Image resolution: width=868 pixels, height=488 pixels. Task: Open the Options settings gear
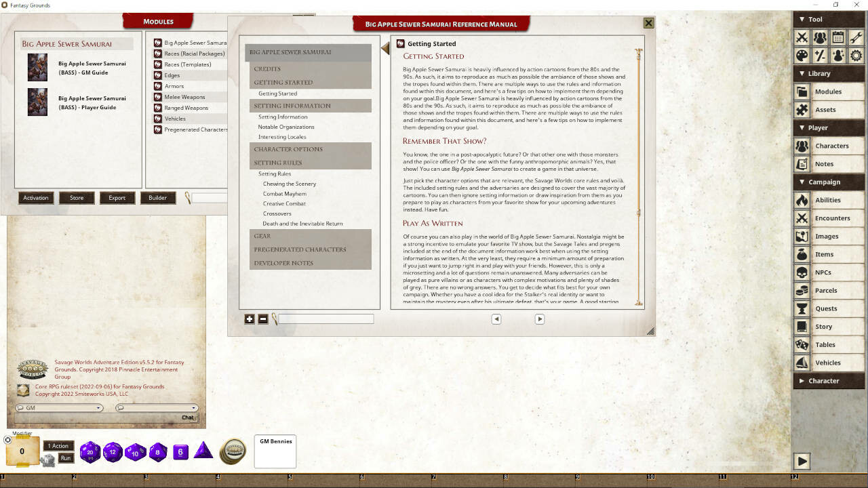click(856, 54)
